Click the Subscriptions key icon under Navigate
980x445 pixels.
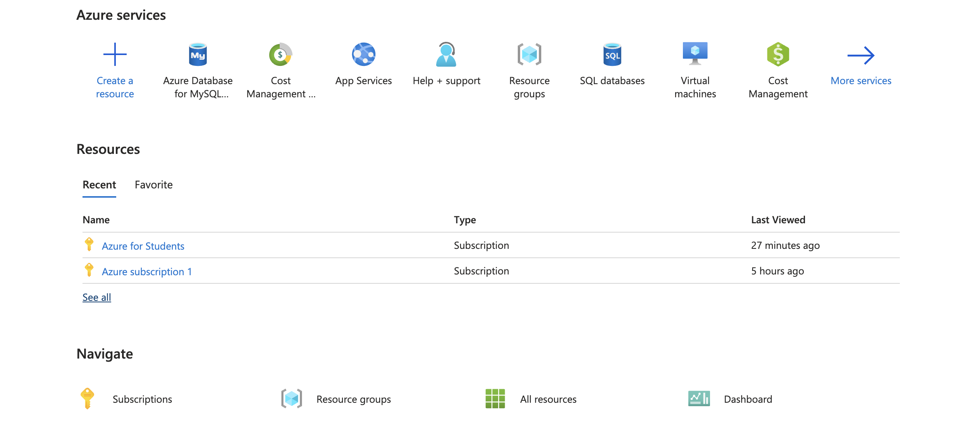pyautogui.click(x=87, y=398)
